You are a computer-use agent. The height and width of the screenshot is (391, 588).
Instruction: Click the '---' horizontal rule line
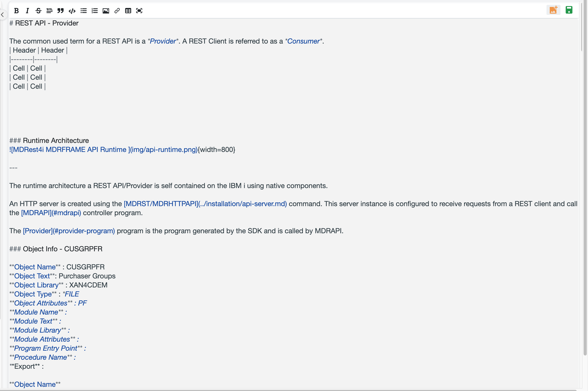[13, 168]
